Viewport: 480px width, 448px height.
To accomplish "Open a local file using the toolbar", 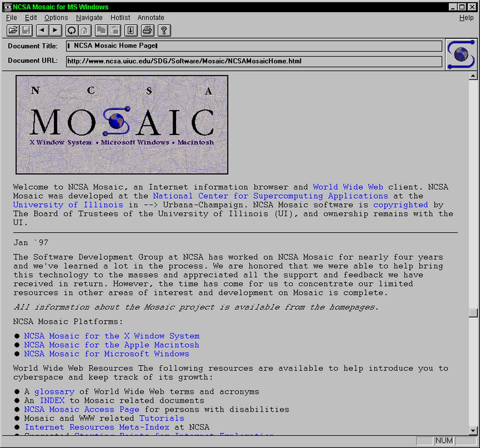I will coord(13,30).
